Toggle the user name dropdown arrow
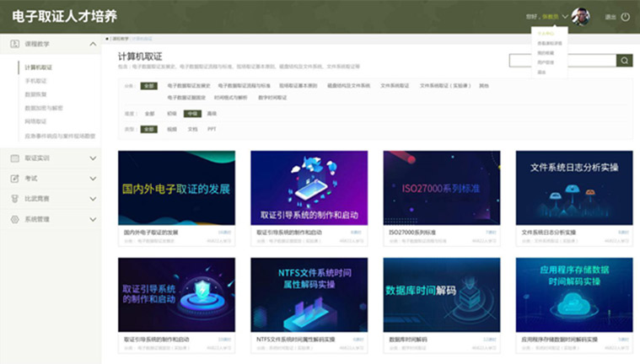The image size is (640, 364). (x=565, y=17)
